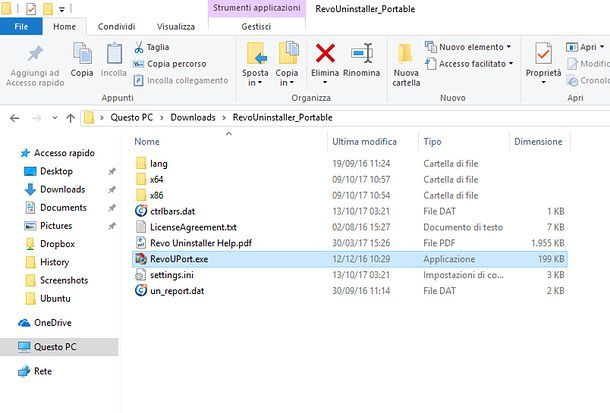Open the File tab
The width and height of the screenshot is (610, 413).
coord(21,26)
